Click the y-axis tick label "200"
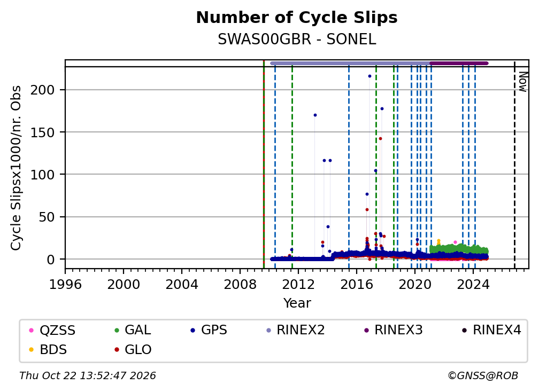Viewport: 539px width, 392px height. [x=42, y=90]
